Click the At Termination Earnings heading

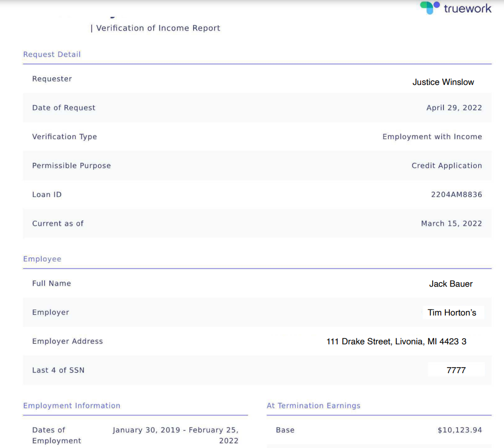pyautogui.click(x=313, y=406)
